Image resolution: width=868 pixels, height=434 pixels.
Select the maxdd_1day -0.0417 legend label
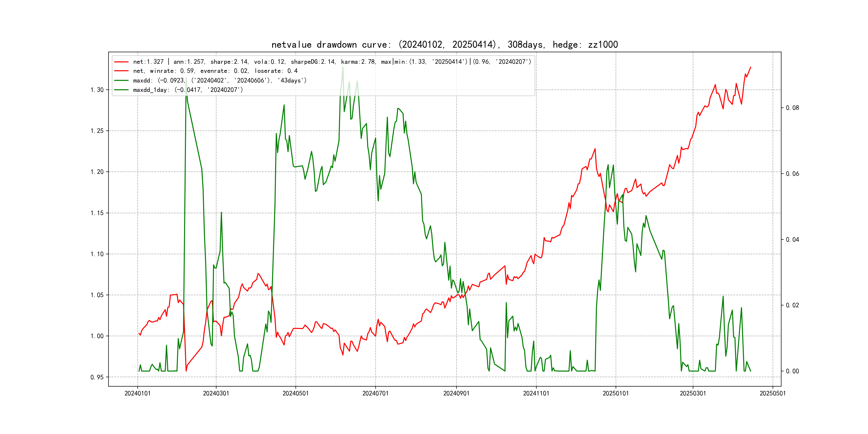(188, 90)
